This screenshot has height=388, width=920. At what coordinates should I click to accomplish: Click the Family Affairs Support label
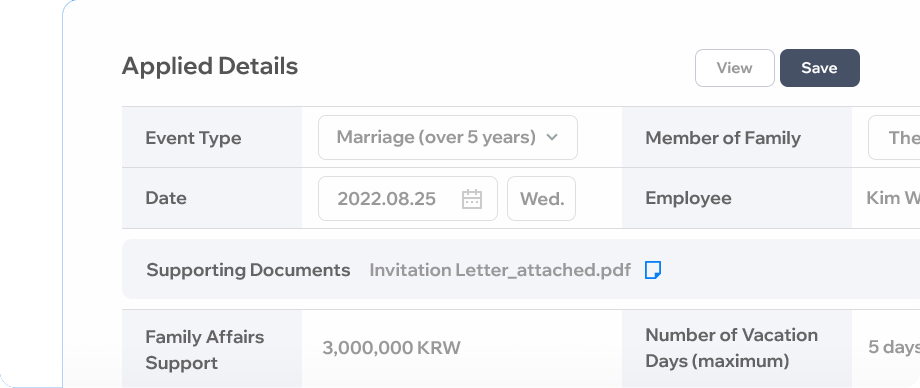205,350
